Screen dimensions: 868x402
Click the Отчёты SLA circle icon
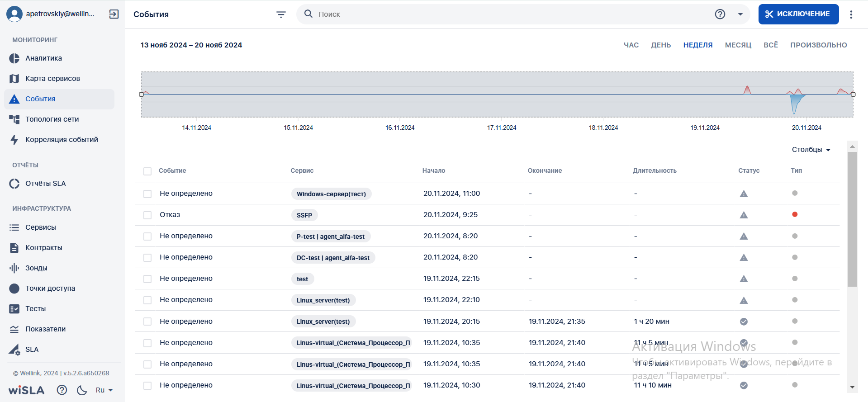pyautogui.click(x=14, y=184)
